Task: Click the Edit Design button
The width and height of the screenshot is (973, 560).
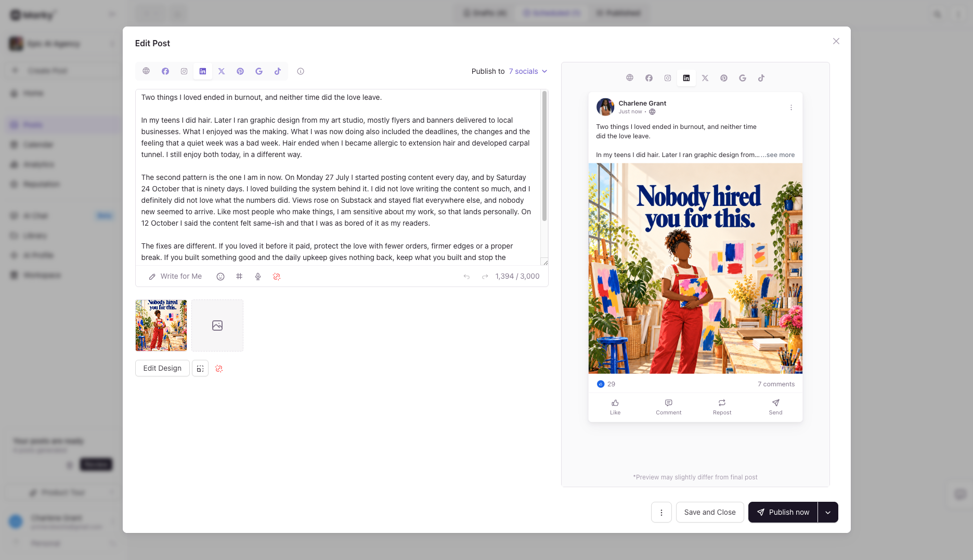Action: pos(162,368)
